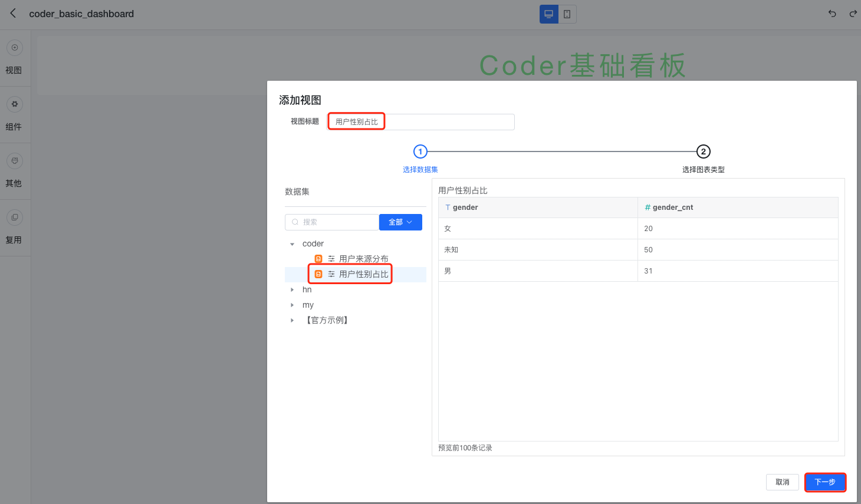Open the 全部 filter dropdown
The image size is (861, 504).
coord(400,222)
